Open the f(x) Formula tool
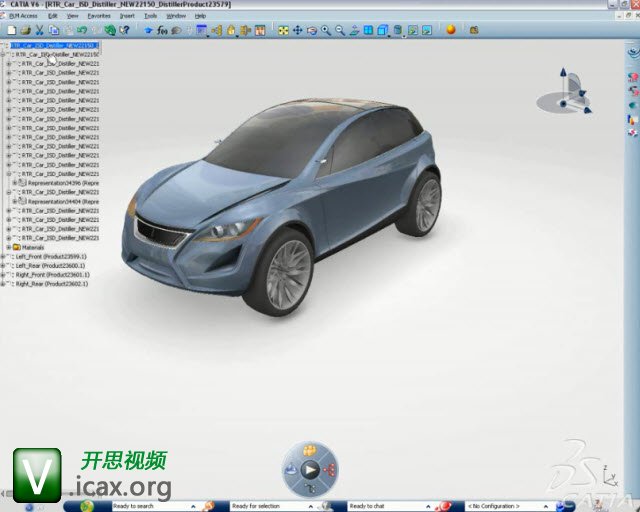640x512 pixels. 162,30
